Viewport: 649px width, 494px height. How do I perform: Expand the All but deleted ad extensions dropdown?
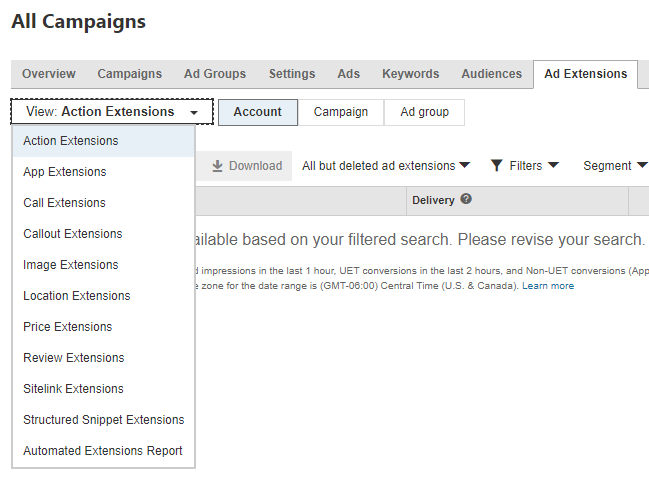click(x=386, y=166)
